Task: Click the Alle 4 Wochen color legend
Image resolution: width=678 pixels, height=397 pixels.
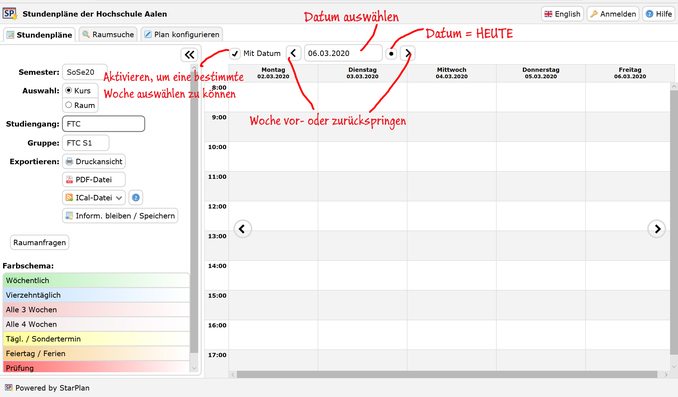Action: point(96,324)
